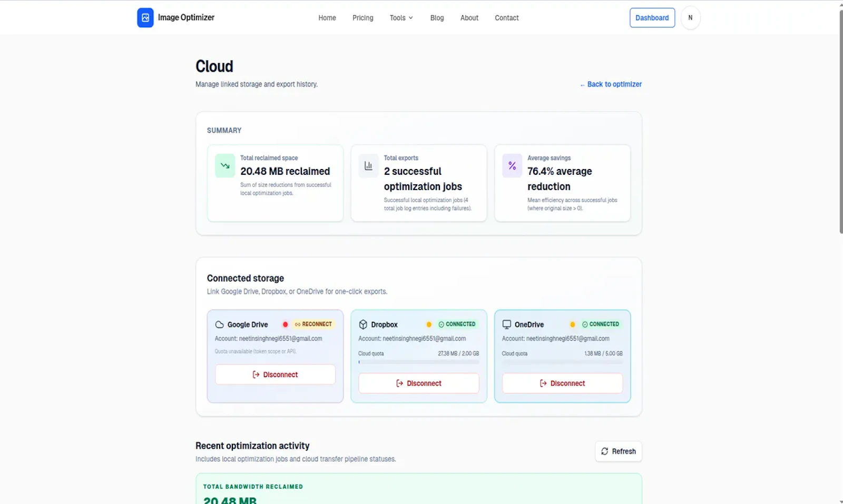Click the orange status dot for Dropbox
This screenshot has height=504, width=843.
coord(429,324)
